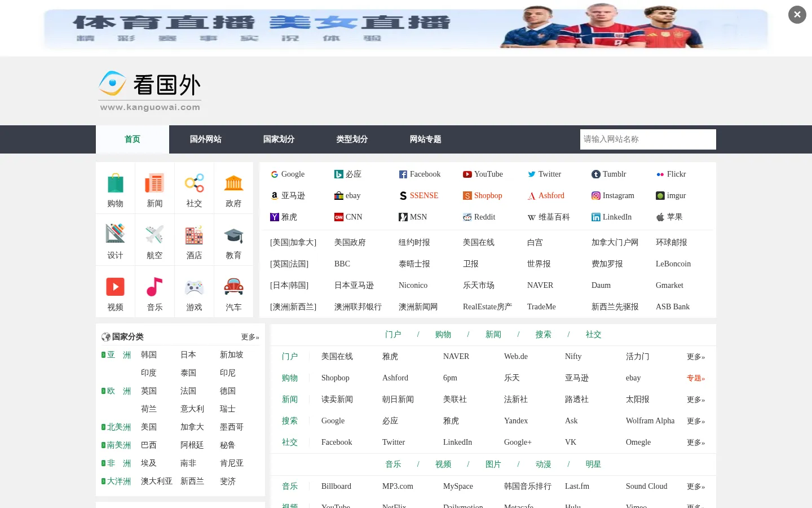Open the 酒店 hotel category icon

click(x=194, y=235)
